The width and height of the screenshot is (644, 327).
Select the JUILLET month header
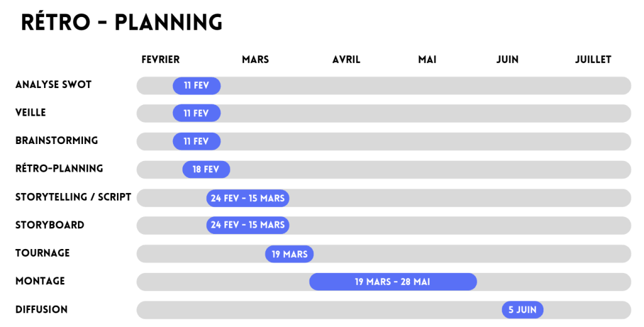click(593, 60)
